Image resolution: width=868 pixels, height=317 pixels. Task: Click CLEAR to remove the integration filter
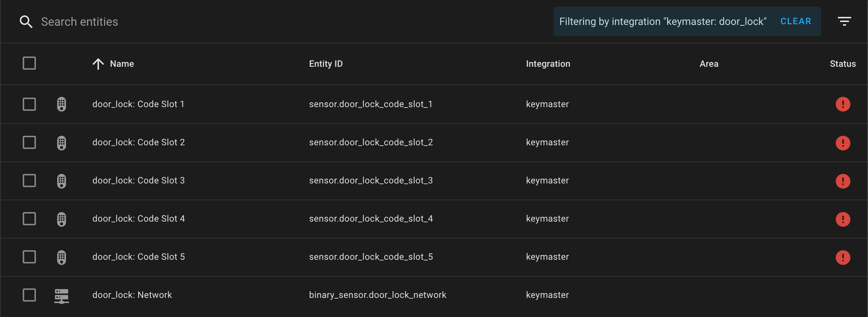(x=795, y=21)
